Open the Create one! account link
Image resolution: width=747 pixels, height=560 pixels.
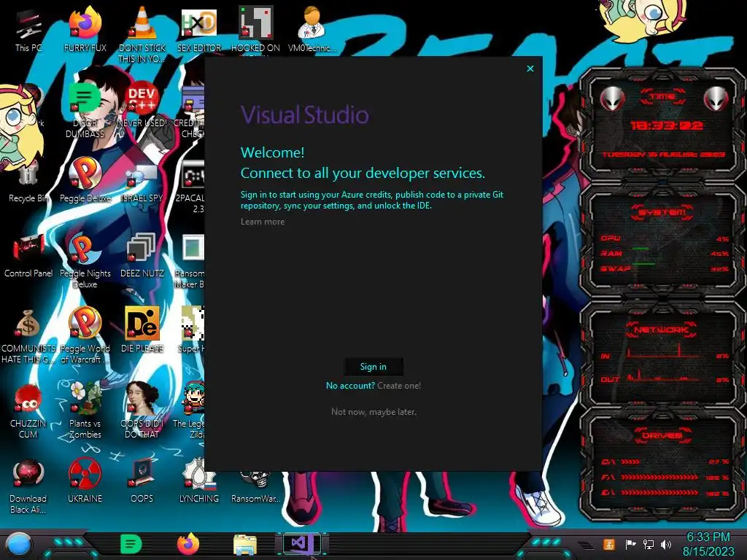[x=399, y=386]
